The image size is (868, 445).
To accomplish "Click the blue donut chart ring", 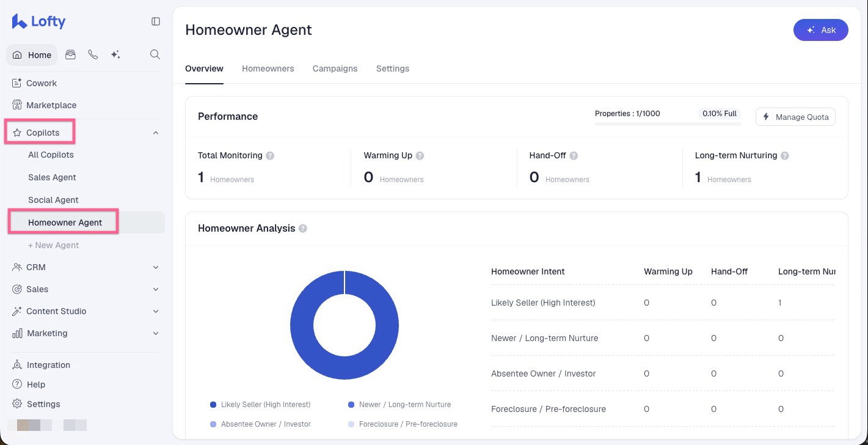I will [x=301, y=325].
